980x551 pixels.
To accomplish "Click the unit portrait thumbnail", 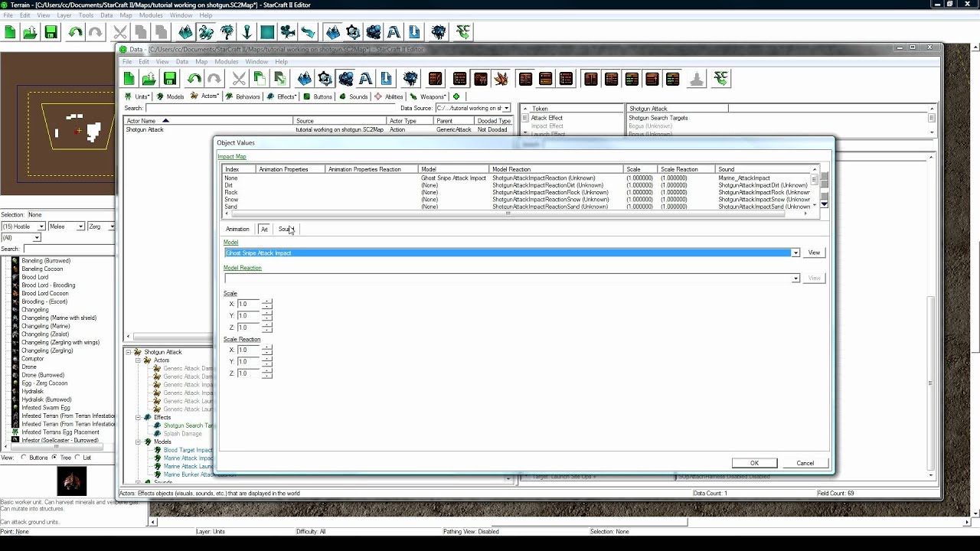I will click(x=72, y=481).
